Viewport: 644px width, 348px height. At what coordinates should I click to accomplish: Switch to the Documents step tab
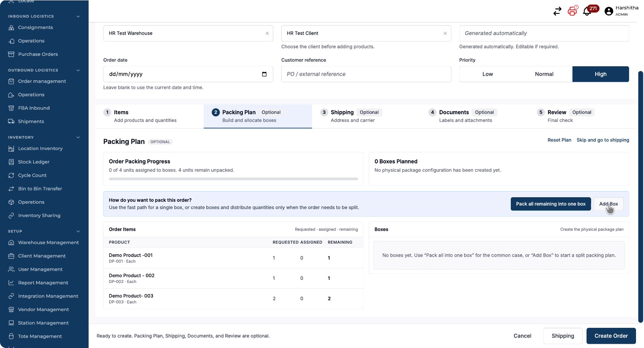474,116
